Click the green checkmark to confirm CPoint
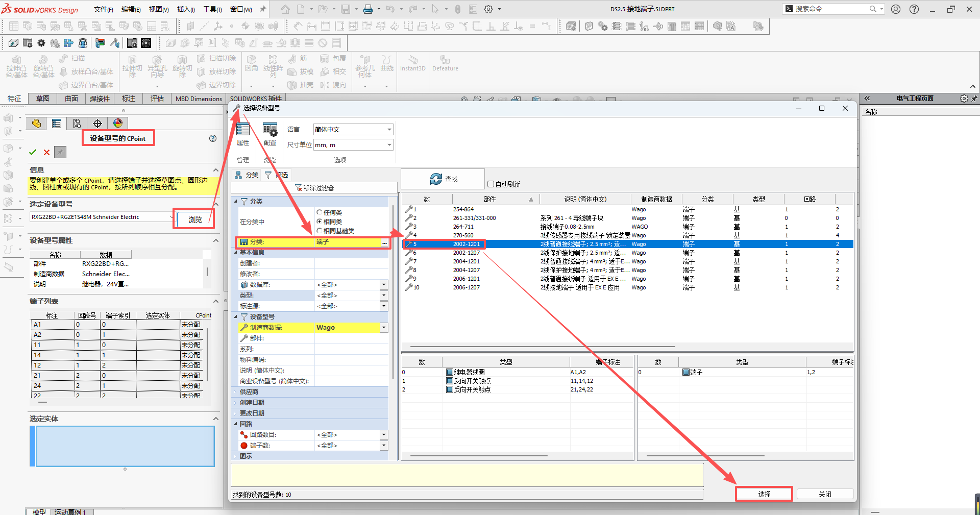Screen dimensions: 980x515 (33, 152)
